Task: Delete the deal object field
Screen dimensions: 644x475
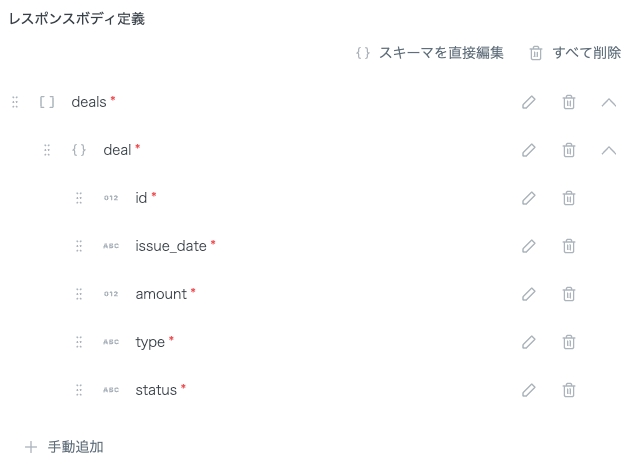Action: pos(568,150)
